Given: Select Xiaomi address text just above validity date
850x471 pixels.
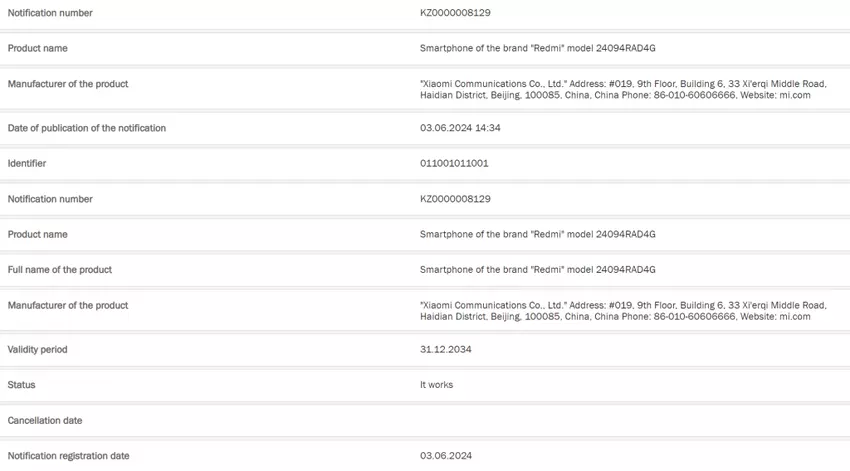Looking at the screenshot, I should point(622,310).
